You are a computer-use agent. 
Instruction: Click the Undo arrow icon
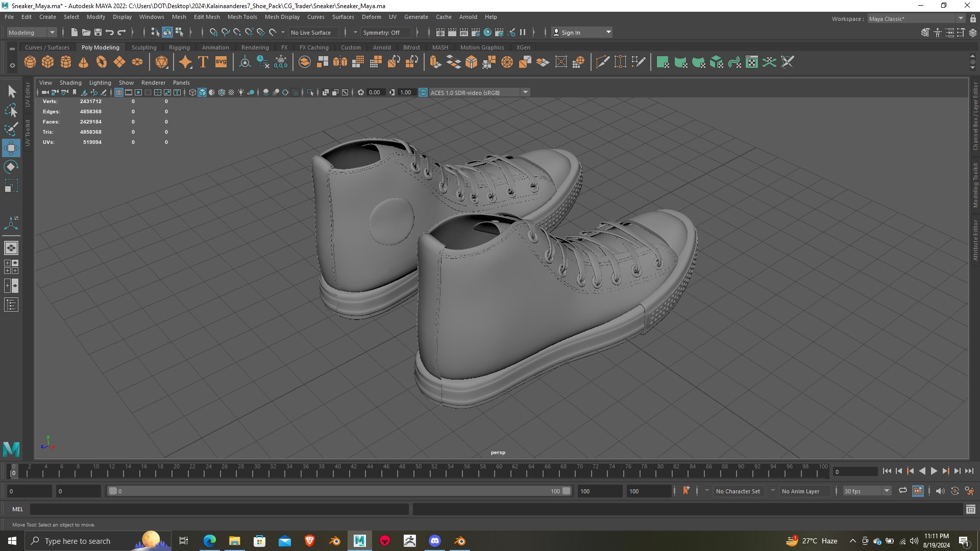click(110, 32)
